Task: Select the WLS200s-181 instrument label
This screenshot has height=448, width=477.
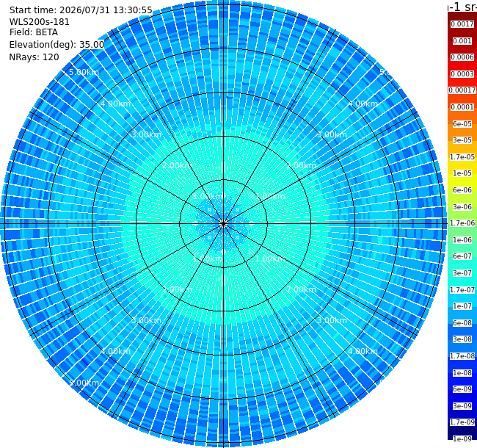Action: pos(39,22)
